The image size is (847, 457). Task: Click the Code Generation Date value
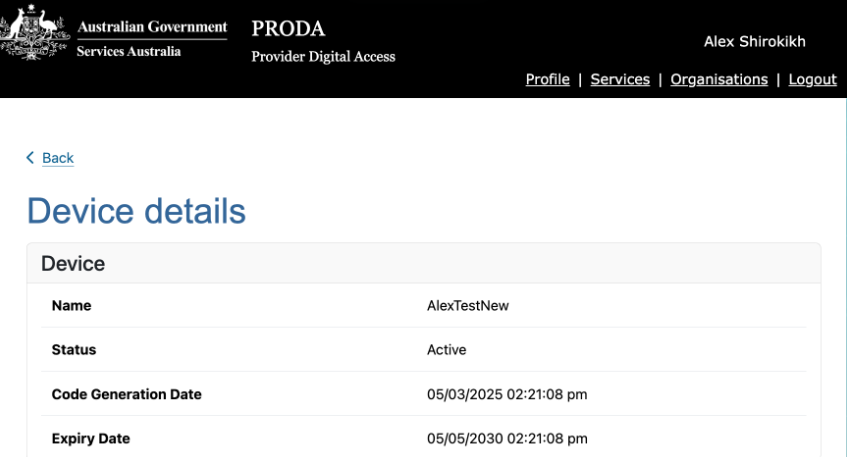[507, 394]
